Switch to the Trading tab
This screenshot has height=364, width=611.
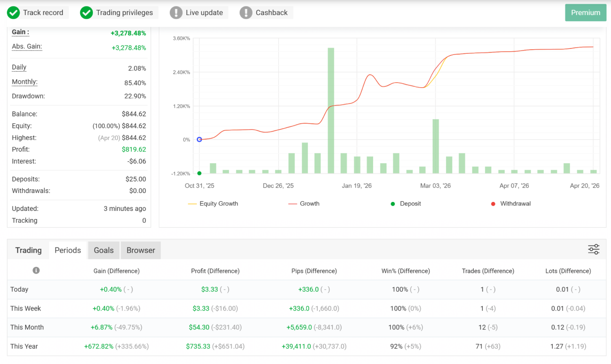pos(28,250)
